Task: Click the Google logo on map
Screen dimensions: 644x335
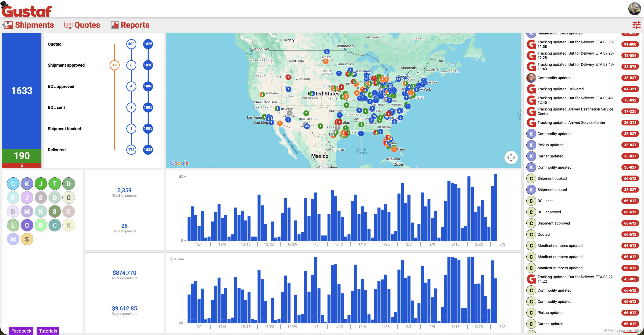Action: click(179, 163)
